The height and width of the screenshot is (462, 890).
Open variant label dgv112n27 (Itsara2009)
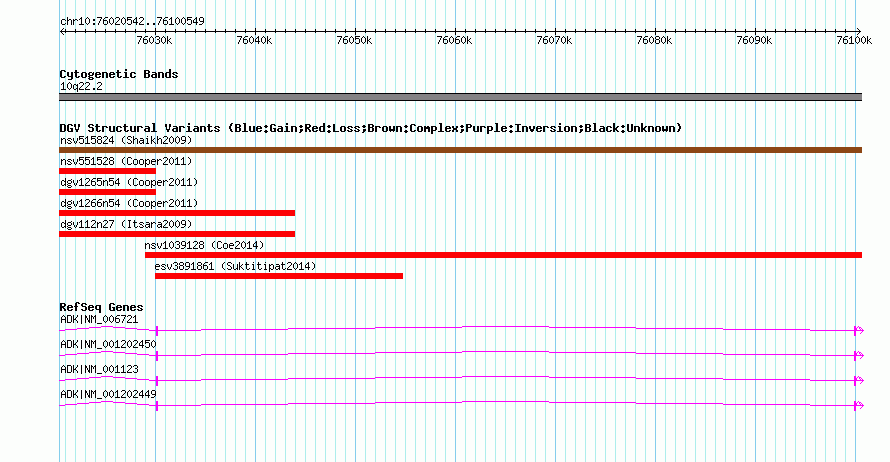tap(126, 224)
